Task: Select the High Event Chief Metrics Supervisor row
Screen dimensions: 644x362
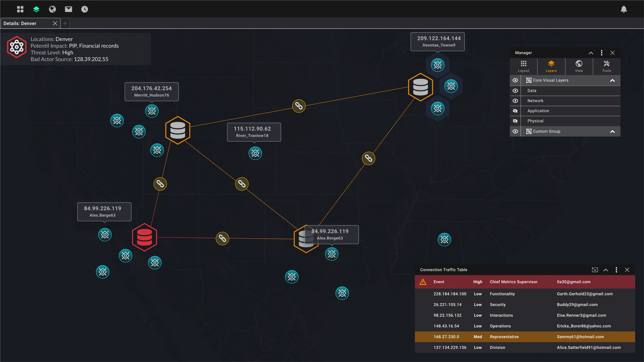Action: [525, 282]
